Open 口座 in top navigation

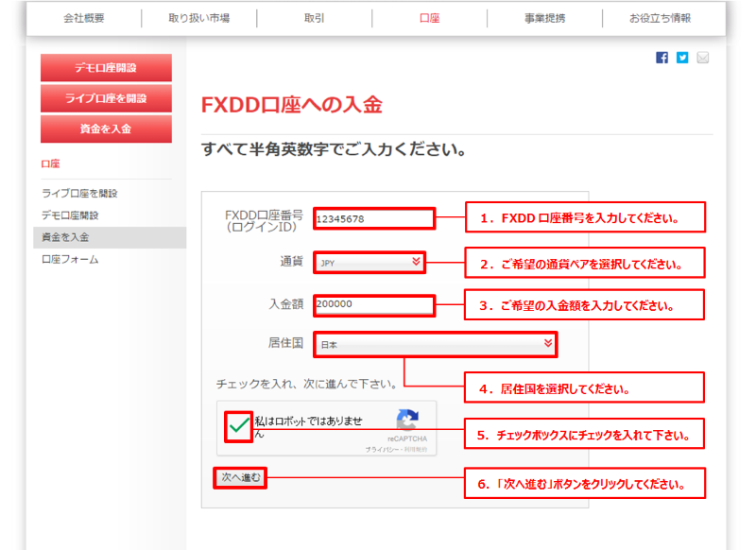click(x=430, y=18)
